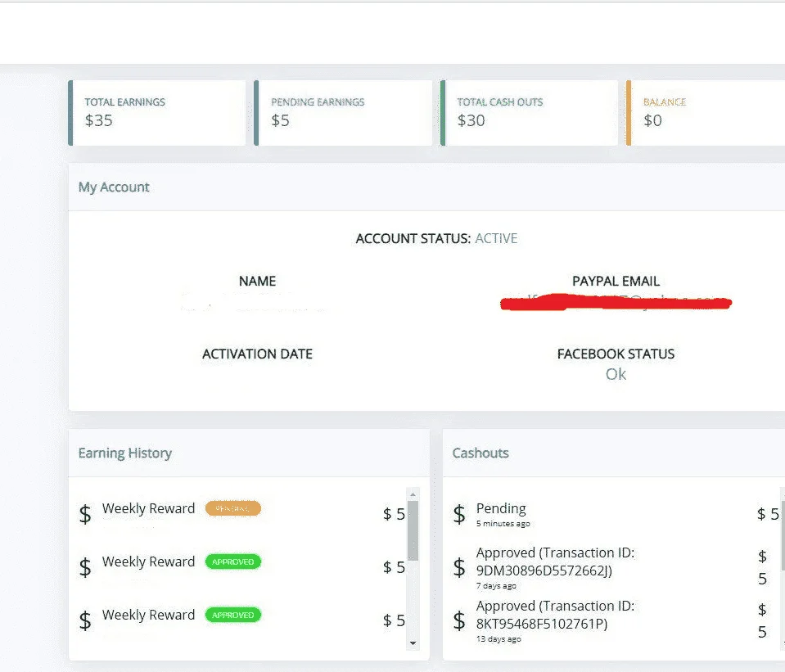Click the Facebook status Ok text
Viewport: 785px width, 672px height.
616,374
